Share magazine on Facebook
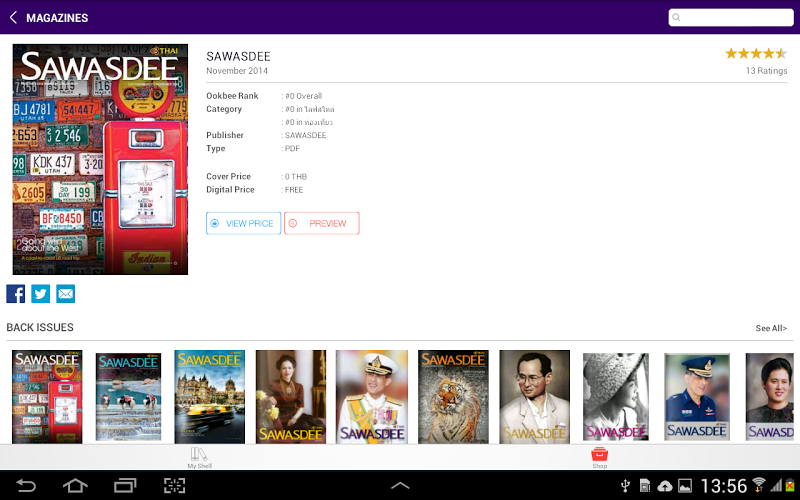This screenshot has height=500, width=800. coord(15,294)
